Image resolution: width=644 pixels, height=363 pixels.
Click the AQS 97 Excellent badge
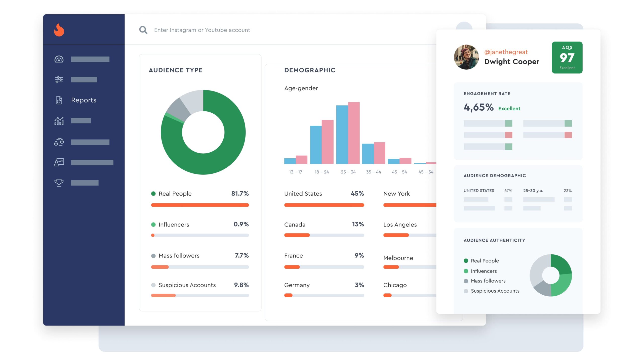pos(567,58)
